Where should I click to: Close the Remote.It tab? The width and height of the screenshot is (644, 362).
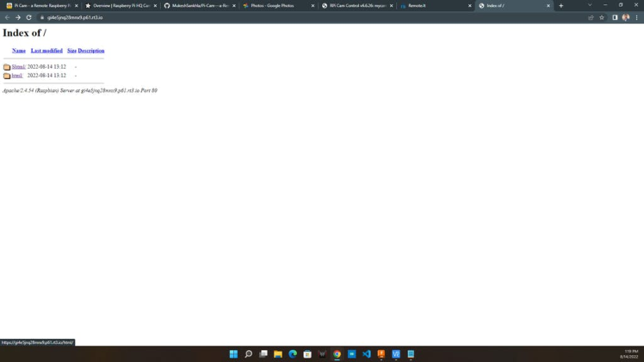[469, 6]
